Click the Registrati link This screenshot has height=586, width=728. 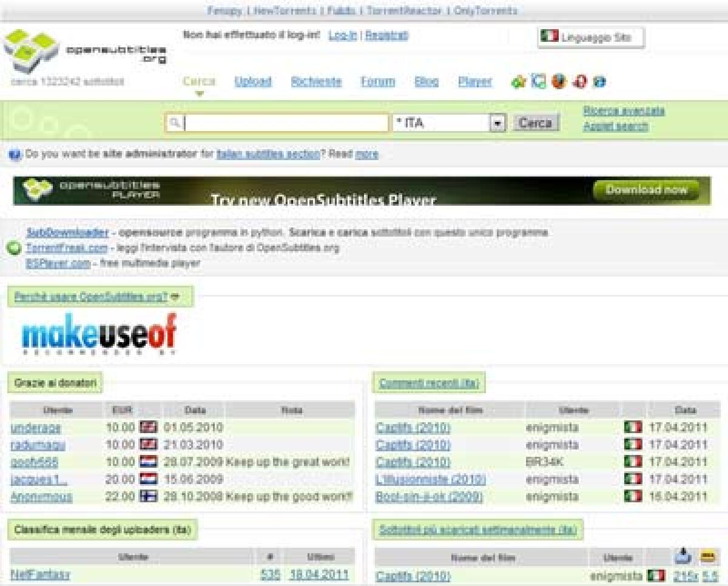point(386,36)
